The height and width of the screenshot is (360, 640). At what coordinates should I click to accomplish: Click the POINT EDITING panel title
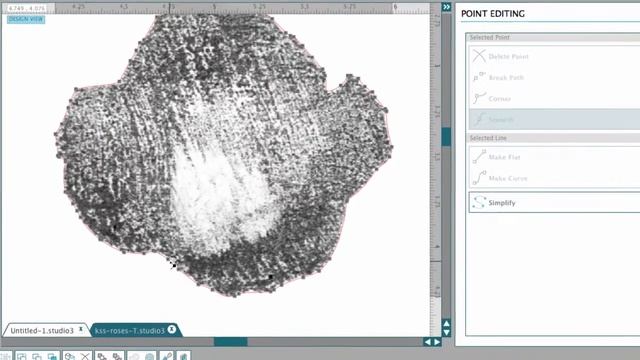point(493,13)
